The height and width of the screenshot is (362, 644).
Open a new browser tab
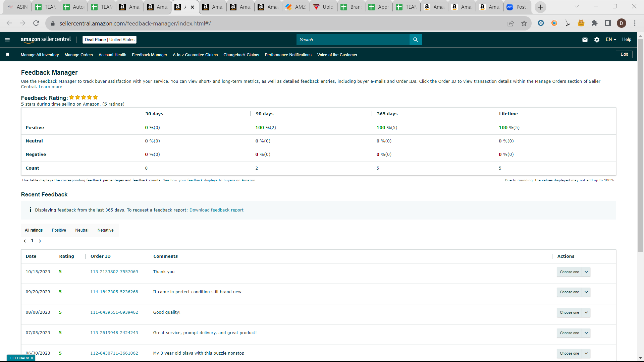click(540, 7)
